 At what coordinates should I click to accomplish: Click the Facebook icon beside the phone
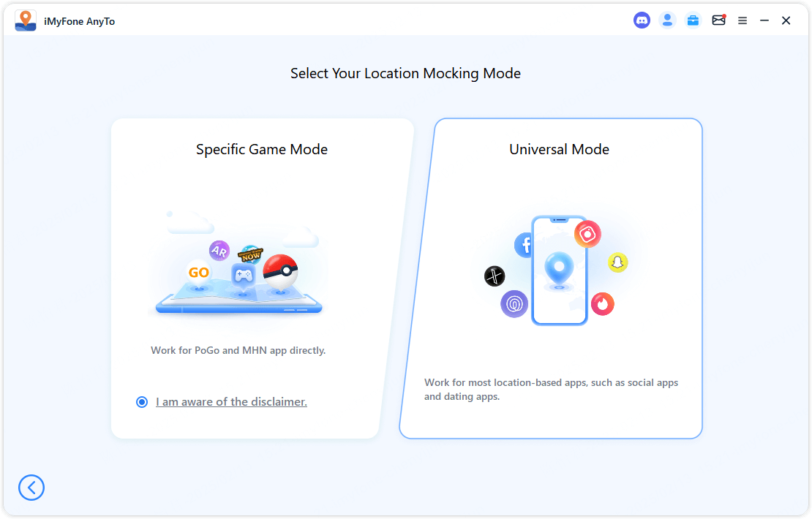525,245
